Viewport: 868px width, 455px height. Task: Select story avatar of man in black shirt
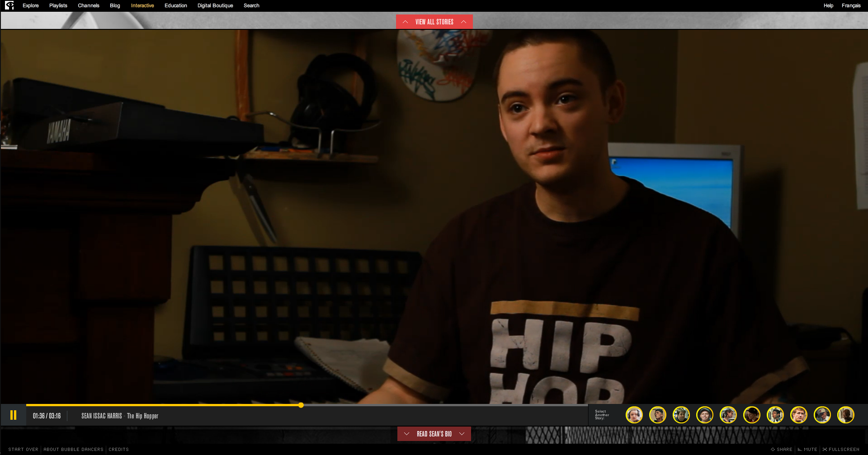(x=681, y=415)
